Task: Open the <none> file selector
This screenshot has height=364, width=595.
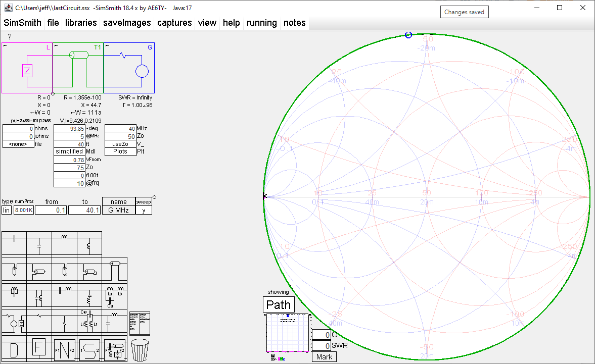Action: [x=18, y=144]
